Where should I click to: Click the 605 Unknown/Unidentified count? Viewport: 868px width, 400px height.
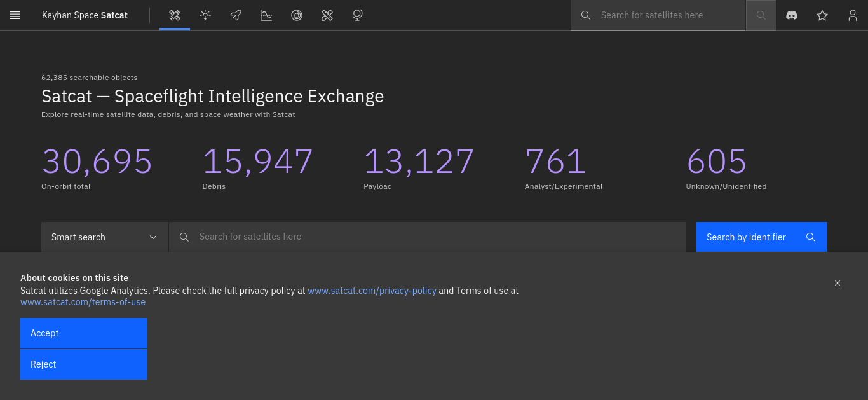point(717,162)
